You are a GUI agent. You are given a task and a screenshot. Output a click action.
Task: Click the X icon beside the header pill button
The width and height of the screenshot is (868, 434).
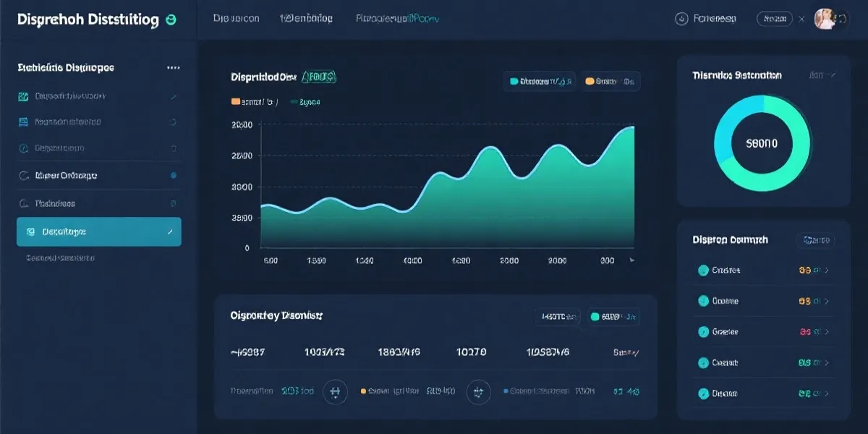coord(801,20)
